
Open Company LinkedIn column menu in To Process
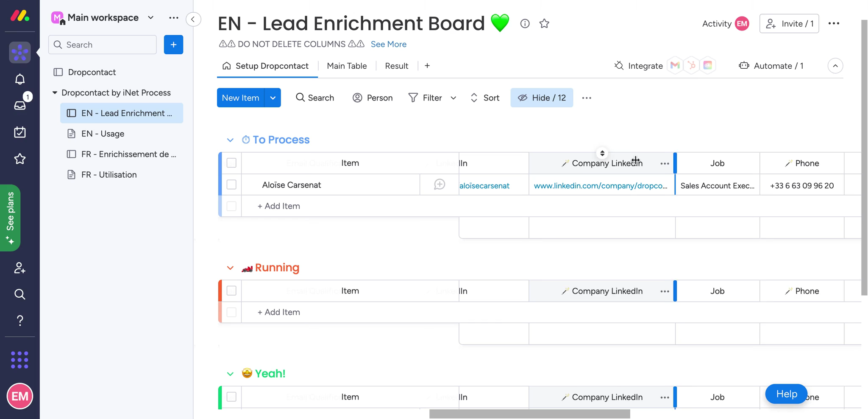pos(665,163)
